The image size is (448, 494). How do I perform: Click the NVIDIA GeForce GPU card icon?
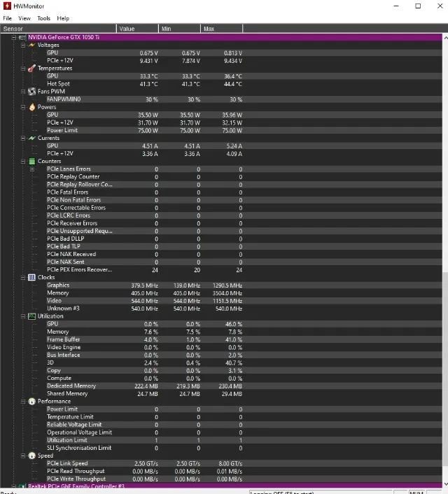coord(22,38)
